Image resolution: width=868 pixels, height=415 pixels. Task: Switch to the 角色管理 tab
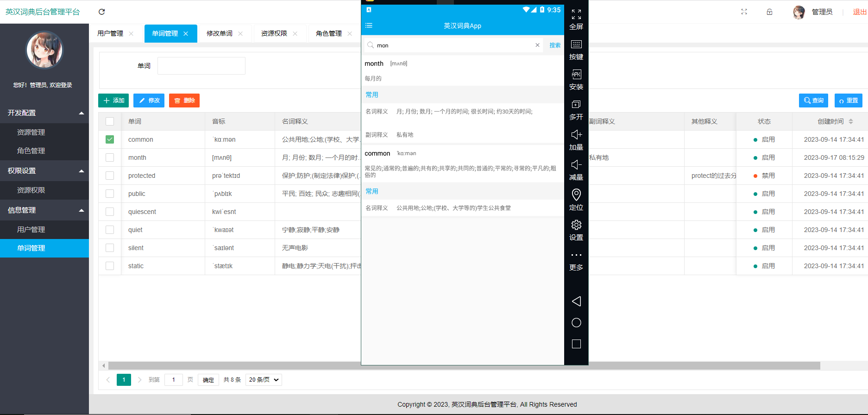(x=329, y=33)
